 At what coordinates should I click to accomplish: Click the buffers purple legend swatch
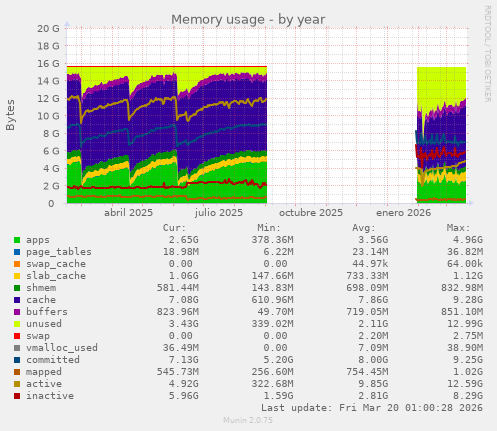17,312
